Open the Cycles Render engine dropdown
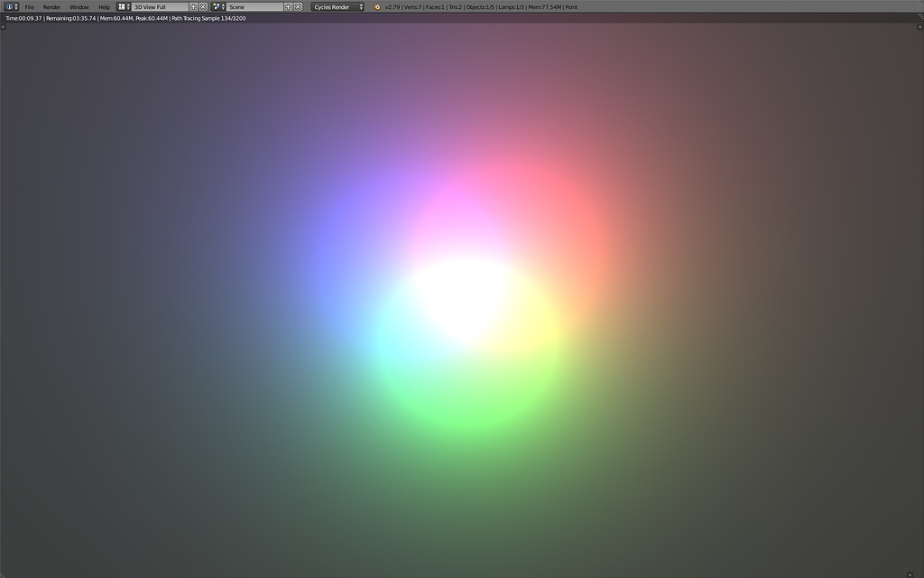This screenshot has width=924, height=578. [x=337, y=7]
